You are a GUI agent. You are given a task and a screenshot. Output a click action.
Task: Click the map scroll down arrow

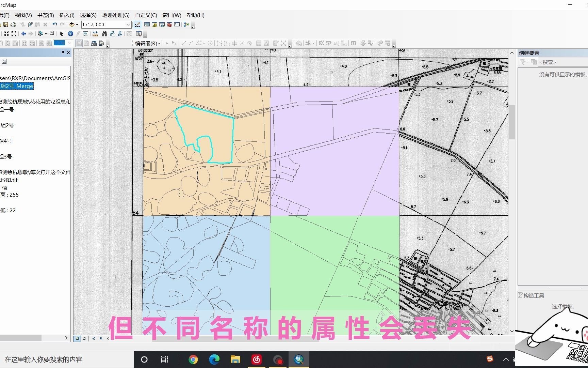512,331
